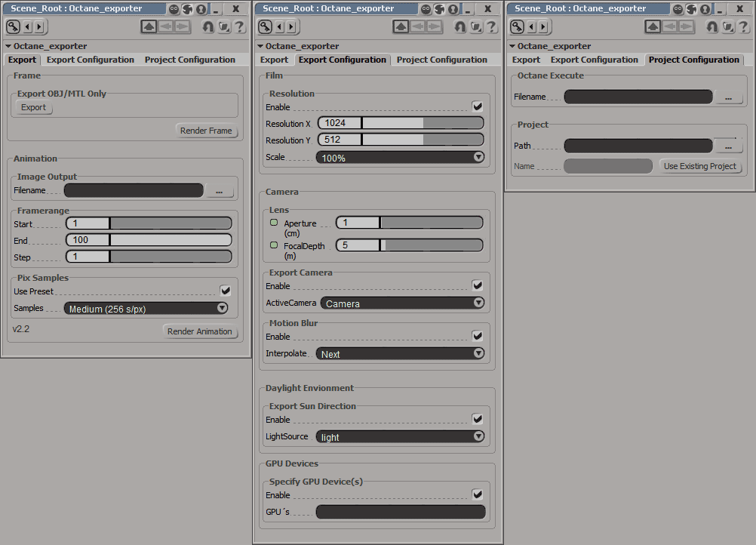756x545 pixels.
Task: Click the keyframe key icon in Export tab window
Action: (13, 27)
